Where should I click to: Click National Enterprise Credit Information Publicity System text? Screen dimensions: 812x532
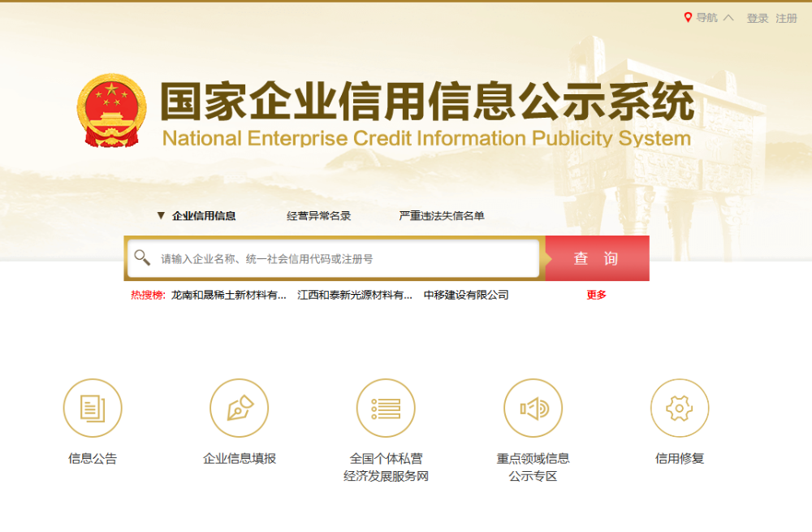[427, 138]
